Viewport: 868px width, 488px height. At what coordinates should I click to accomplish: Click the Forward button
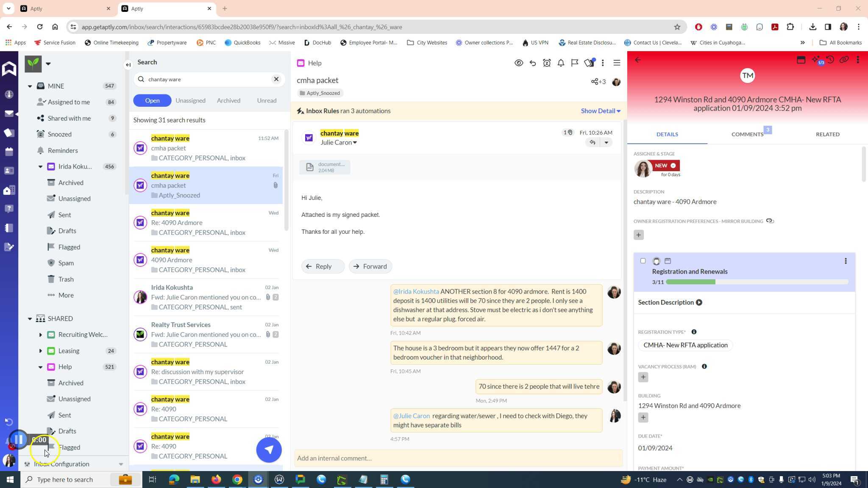tap(370, 266)
